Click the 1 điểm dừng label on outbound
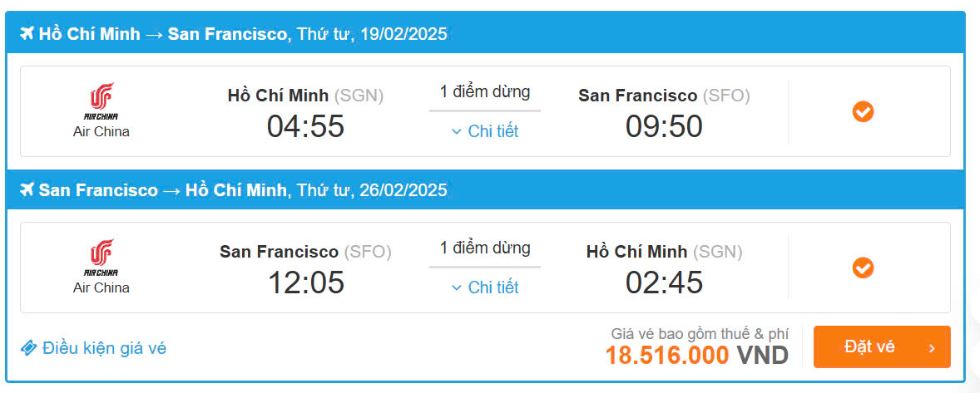This screenshot has height=393, width=980. pos(485,91)
